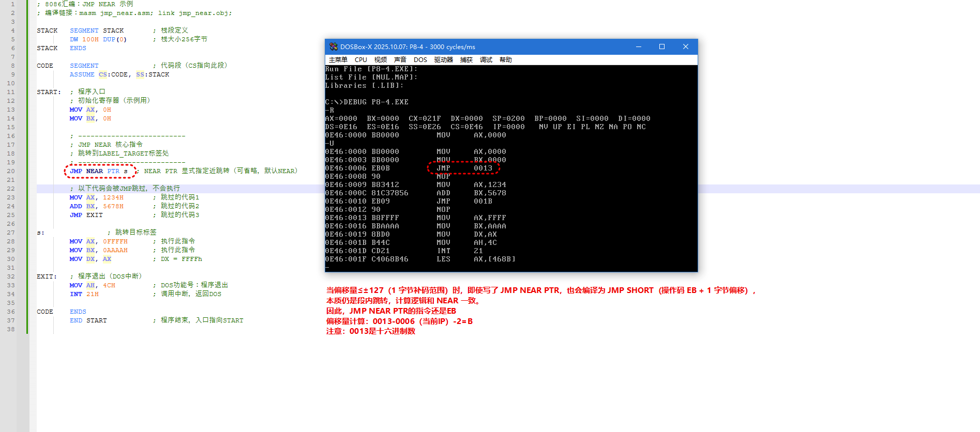Open the CPU menu in DOSBox-X

[361, 60]
